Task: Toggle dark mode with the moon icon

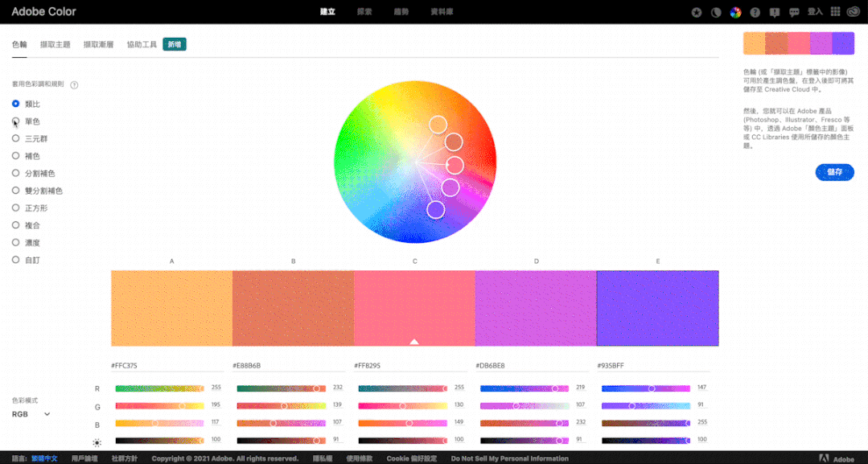Action: click(716, 12)
